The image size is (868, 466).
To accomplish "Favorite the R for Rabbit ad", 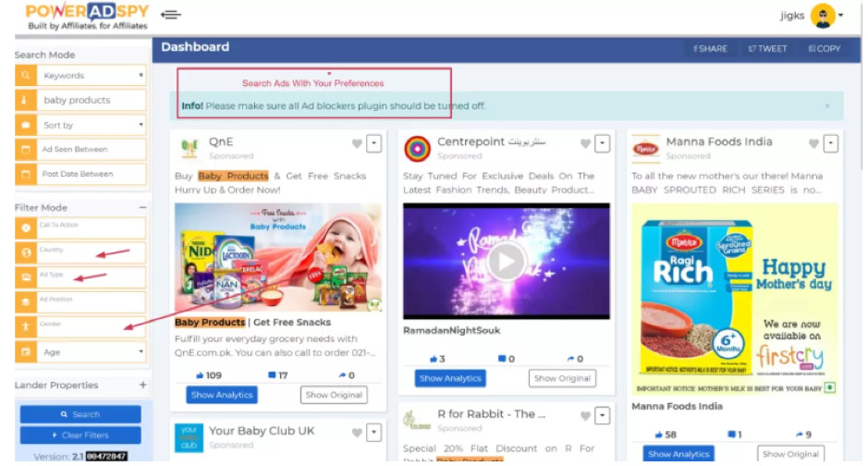I will coord(586,416).
